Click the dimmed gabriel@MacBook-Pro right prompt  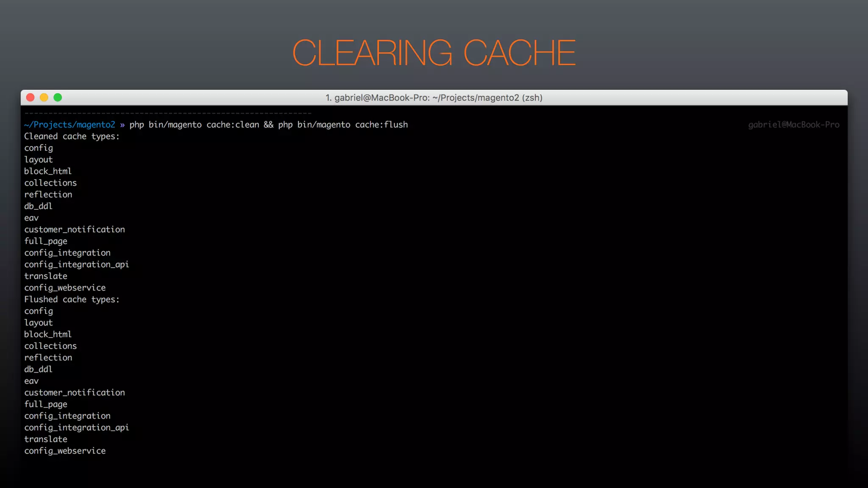click(793, 125)
